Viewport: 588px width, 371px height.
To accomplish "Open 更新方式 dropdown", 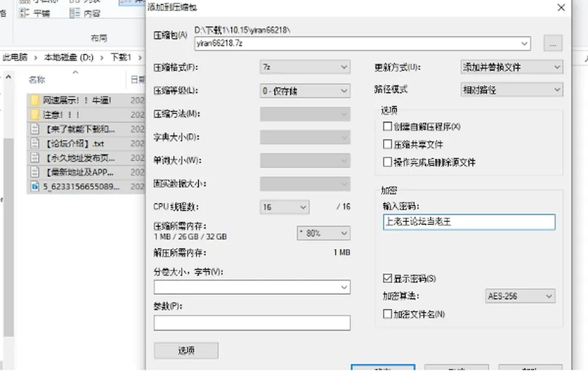I will (x=511, y=67).
